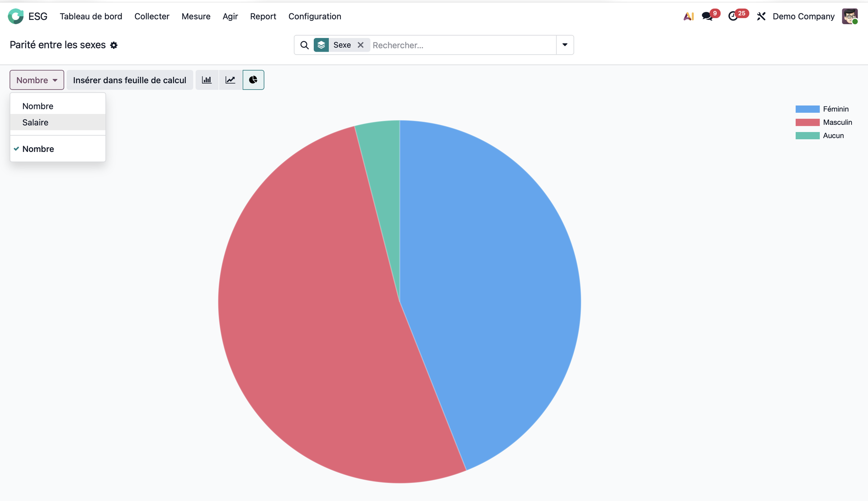Click the Masculin color swatch in legend

point(807,123)
